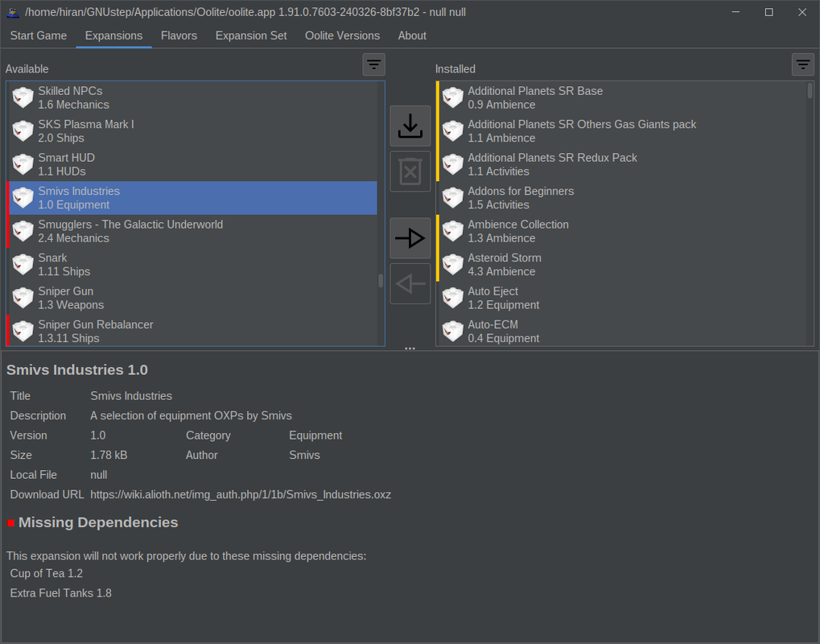The height and width of the screenshot is (644, 820).
Task: Click the remove left-arrow button
Action: point(410,283)
